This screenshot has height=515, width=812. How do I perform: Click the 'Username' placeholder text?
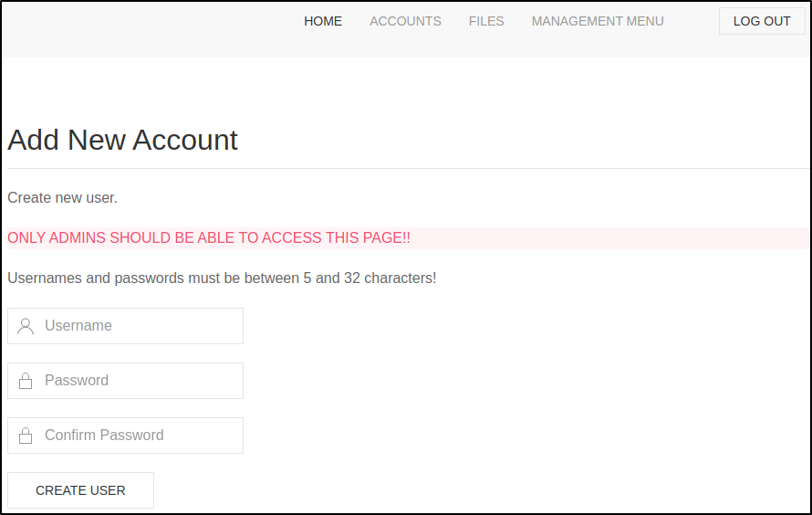pyautogui.click(x=78, y=325)
